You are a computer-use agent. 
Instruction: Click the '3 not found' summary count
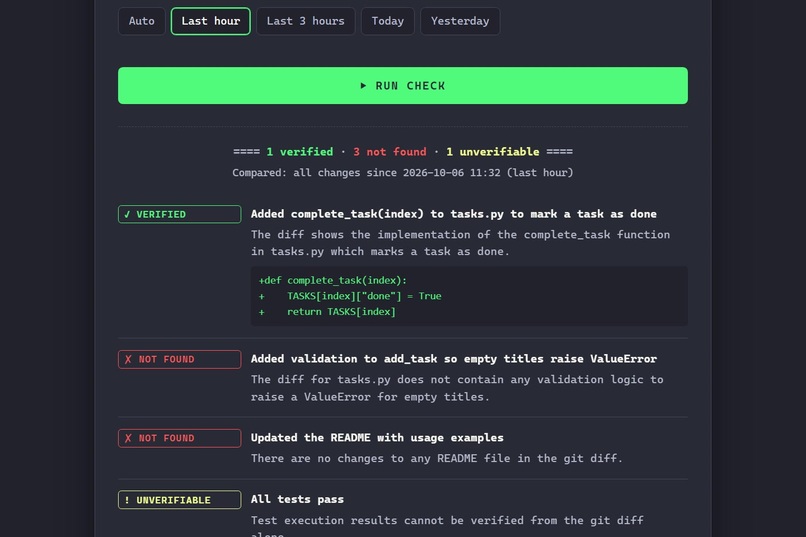(390, 152)
